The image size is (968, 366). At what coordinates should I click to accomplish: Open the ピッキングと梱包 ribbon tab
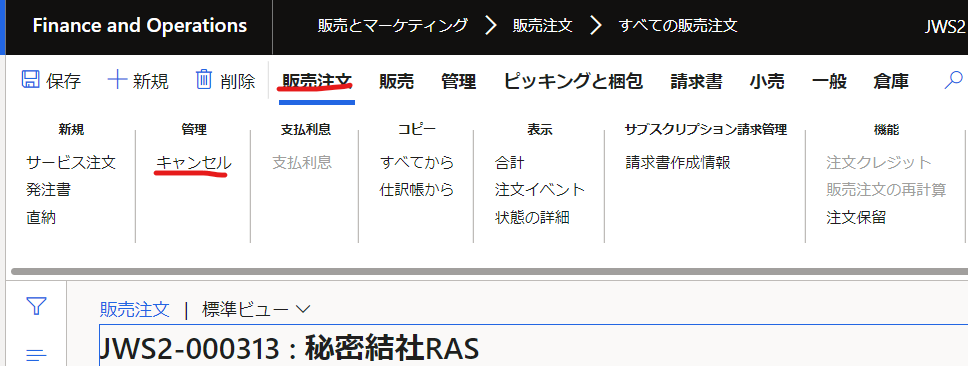[573, 81]
